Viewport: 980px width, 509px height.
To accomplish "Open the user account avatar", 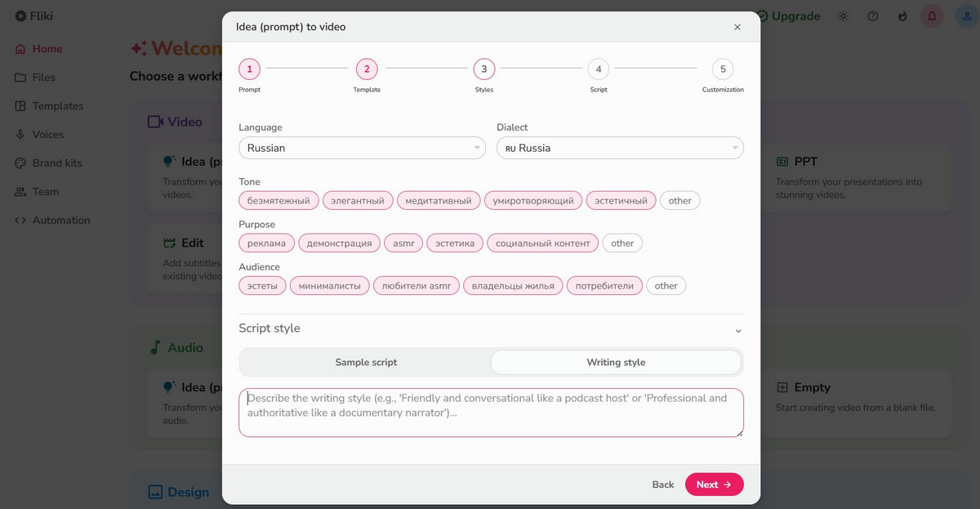I will click(966, 16).
